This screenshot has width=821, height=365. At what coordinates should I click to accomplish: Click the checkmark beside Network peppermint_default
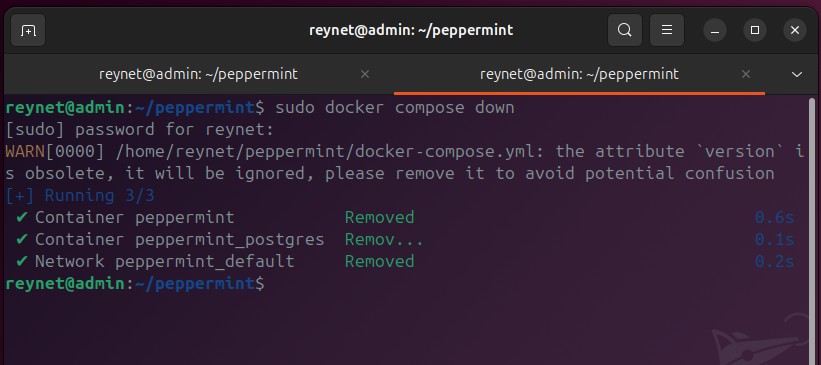point(21,261)
